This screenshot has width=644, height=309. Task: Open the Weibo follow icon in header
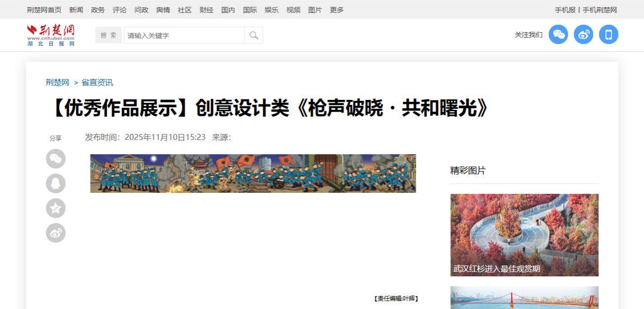[583, 35]
